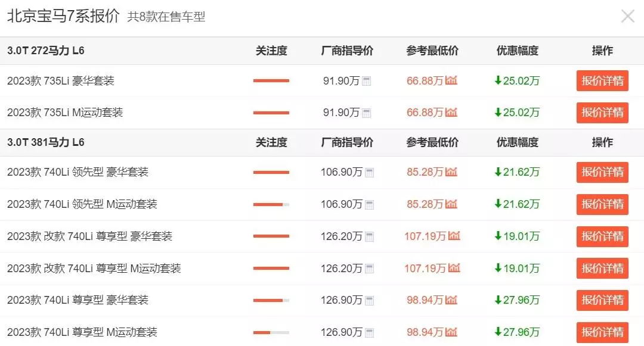Image resolution: width=644 pixels, height=346 pixels.
Task: Open 2023款 改款 740Li 尊享型 豪华套装 link
Action: 89,236
